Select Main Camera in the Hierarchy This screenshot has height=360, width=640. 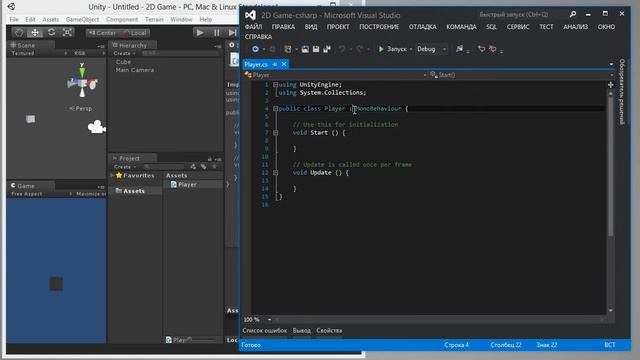pyautogui.click(x=135, y=70)
